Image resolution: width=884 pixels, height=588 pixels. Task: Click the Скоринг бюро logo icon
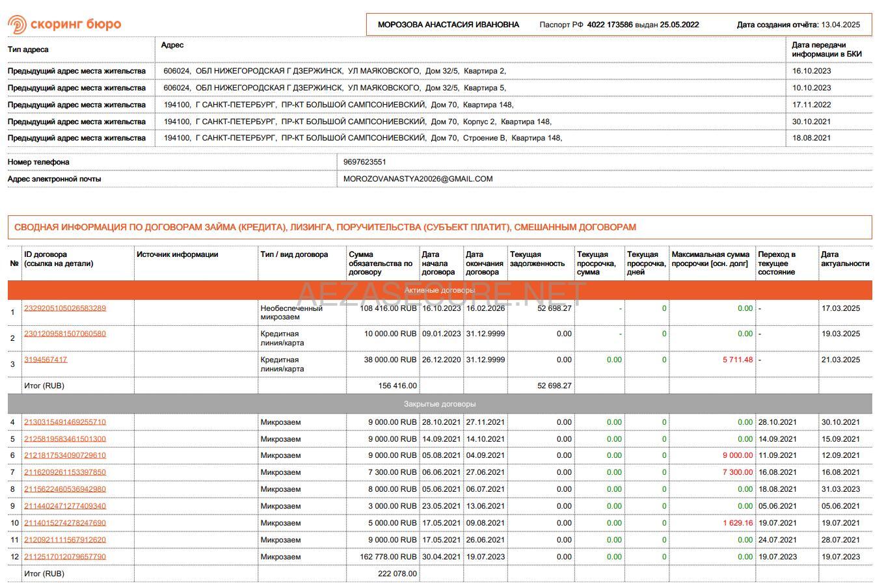tap(18, 25)
